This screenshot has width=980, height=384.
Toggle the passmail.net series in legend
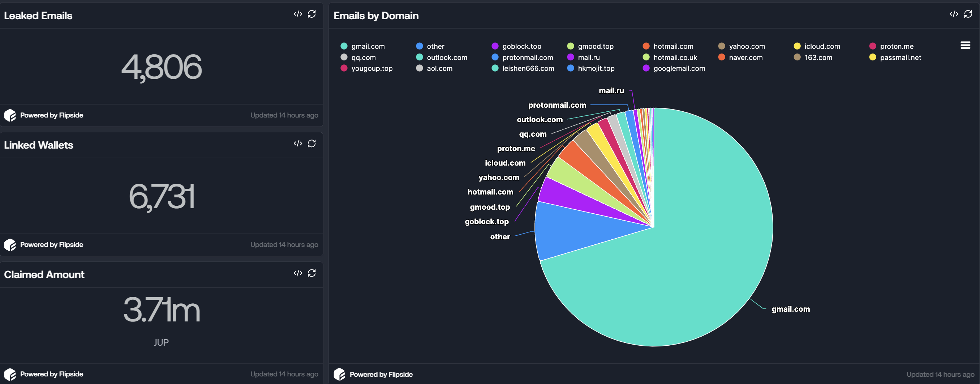pyautogui.click(x=900, y=57)
